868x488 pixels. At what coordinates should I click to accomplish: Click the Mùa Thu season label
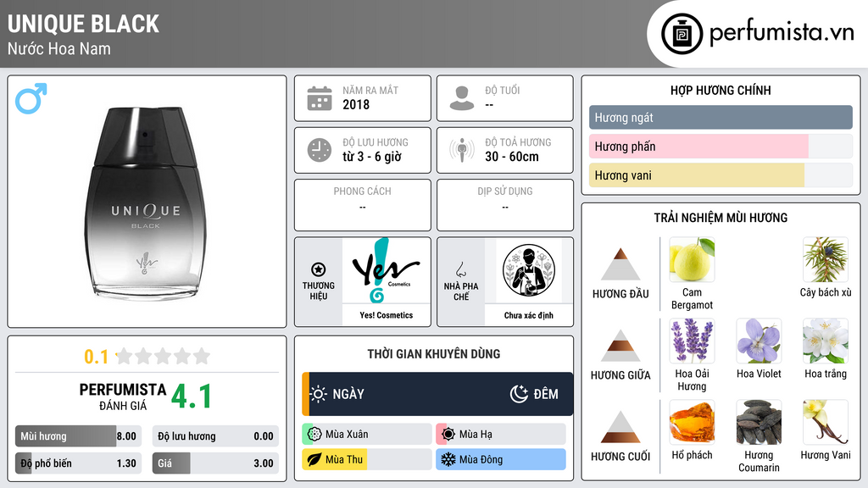[x=344, y=459]
